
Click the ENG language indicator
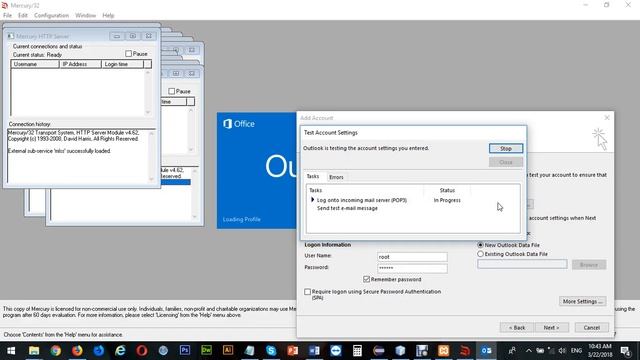[576, 351]
